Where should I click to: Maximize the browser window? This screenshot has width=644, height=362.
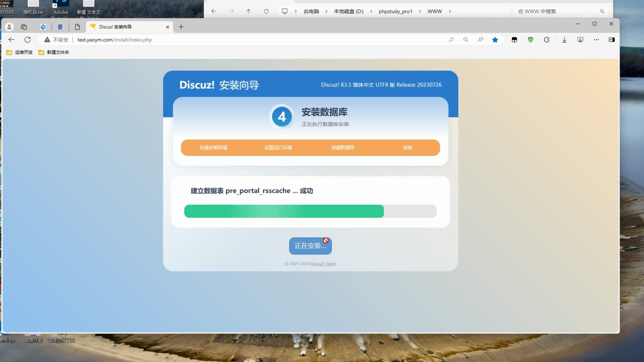click(594, 24)
